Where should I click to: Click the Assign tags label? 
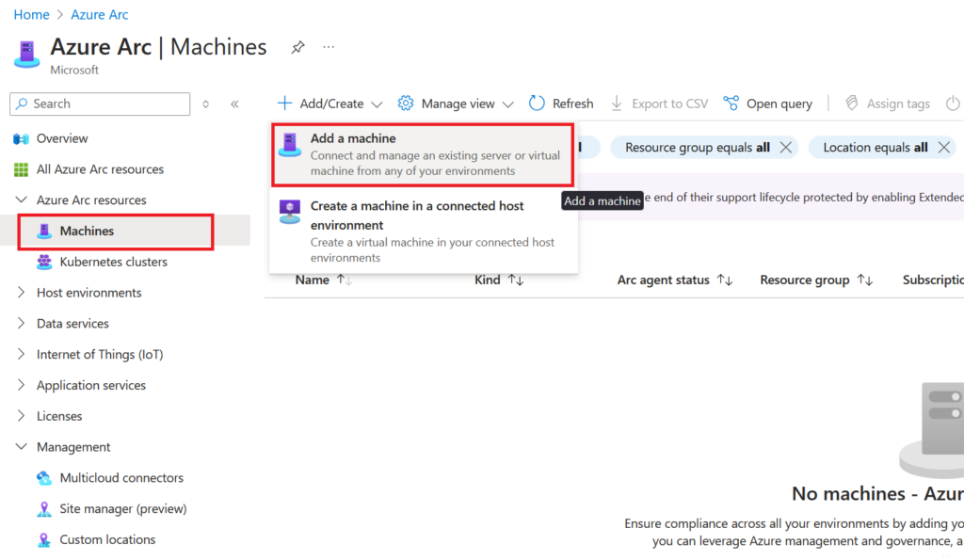pos(898,104)
